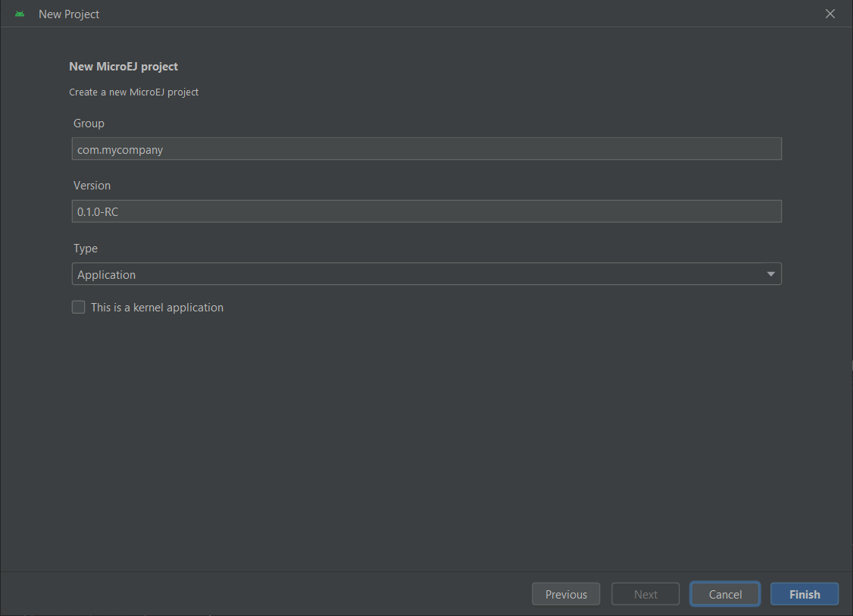This screenshot has width=853, height=616.
Task: Click the Android Studio icon in title bar
Action: (x=20, y=14)
